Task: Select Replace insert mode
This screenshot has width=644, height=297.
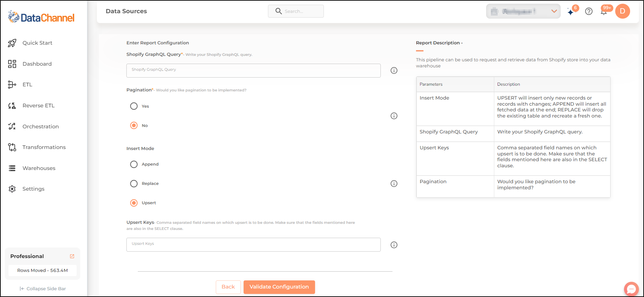Action: coord(134,184)
